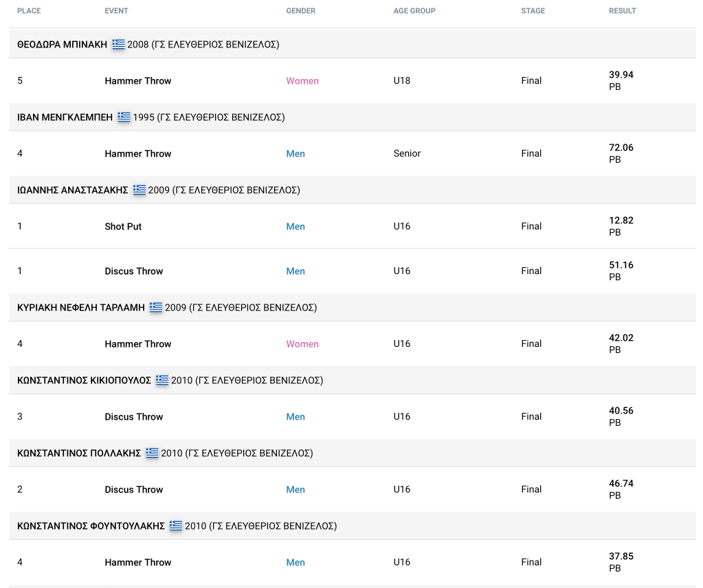Click the flag beside ΚΩΝΣΤΑΝΤΙΝΟΣ ΚΙΚΙΟΠΟΥΛΟΣ

pos(162,381)
